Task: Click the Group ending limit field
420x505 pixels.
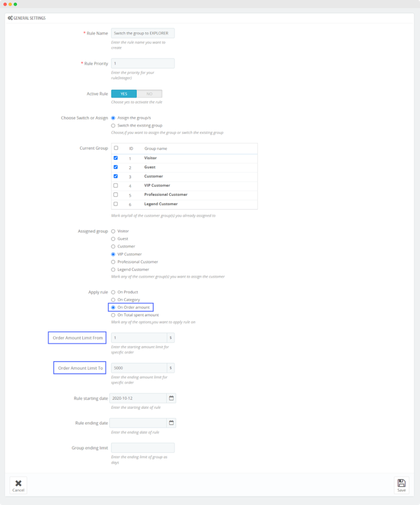Action: 143,448
